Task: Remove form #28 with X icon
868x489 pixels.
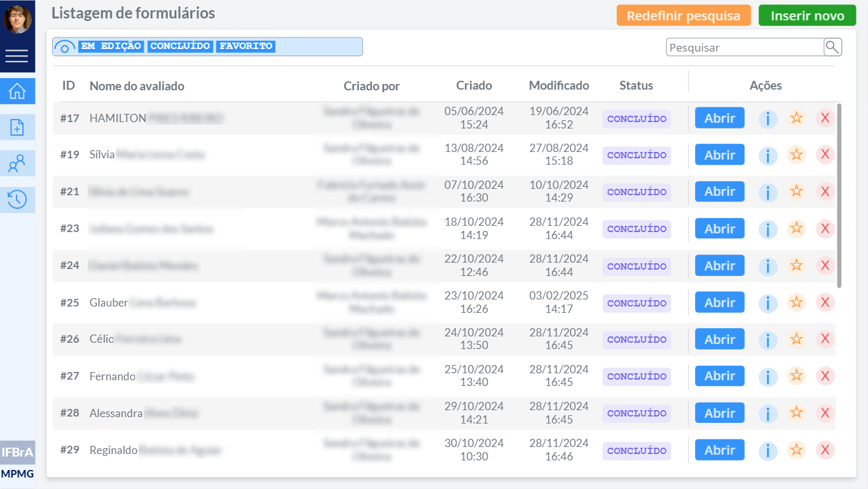Action: [x=825, y=413]
